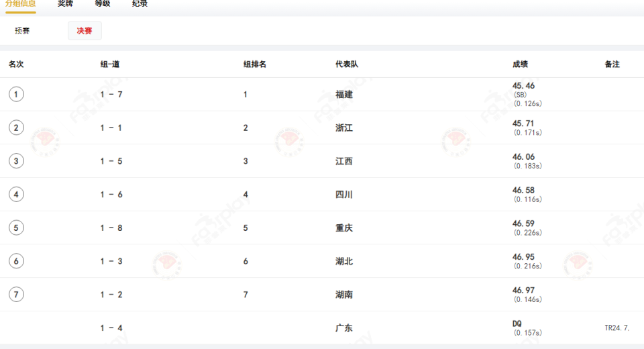Image resolution: width=644 pixels, height=349 pixels.
Task: Open the 福建 team entry
Action: point(343,95)
